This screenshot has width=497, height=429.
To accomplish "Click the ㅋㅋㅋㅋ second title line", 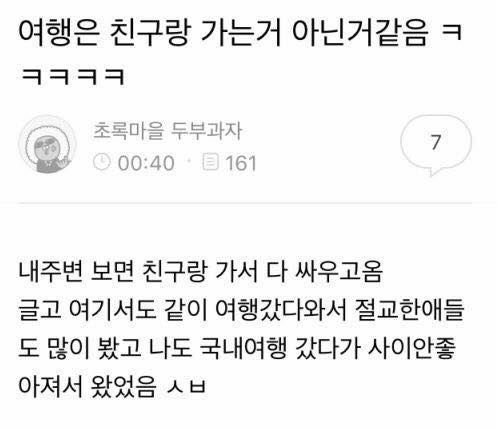I will pos(72,76).
